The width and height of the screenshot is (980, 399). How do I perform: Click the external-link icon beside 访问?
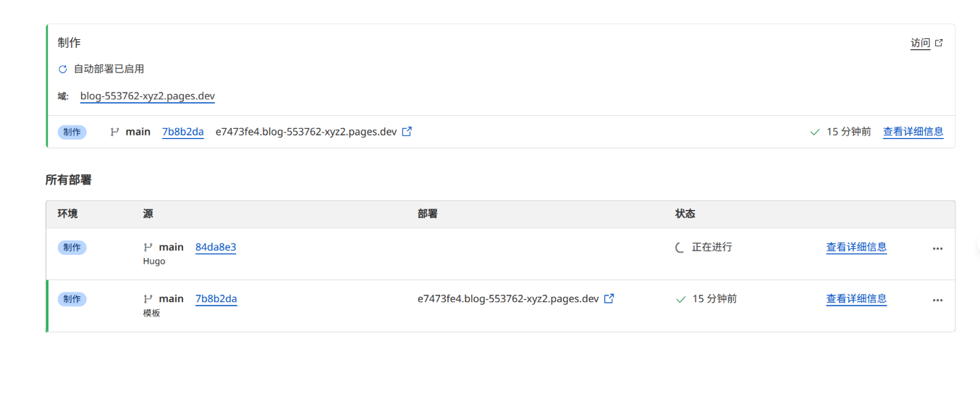click(x=939, y=43)
